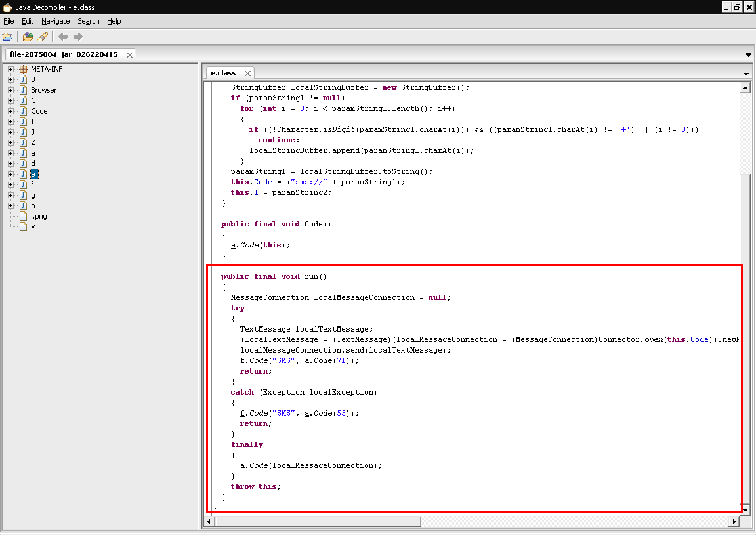Expand the META-INF tree node

pyautogui.click(x=10, y=69)
